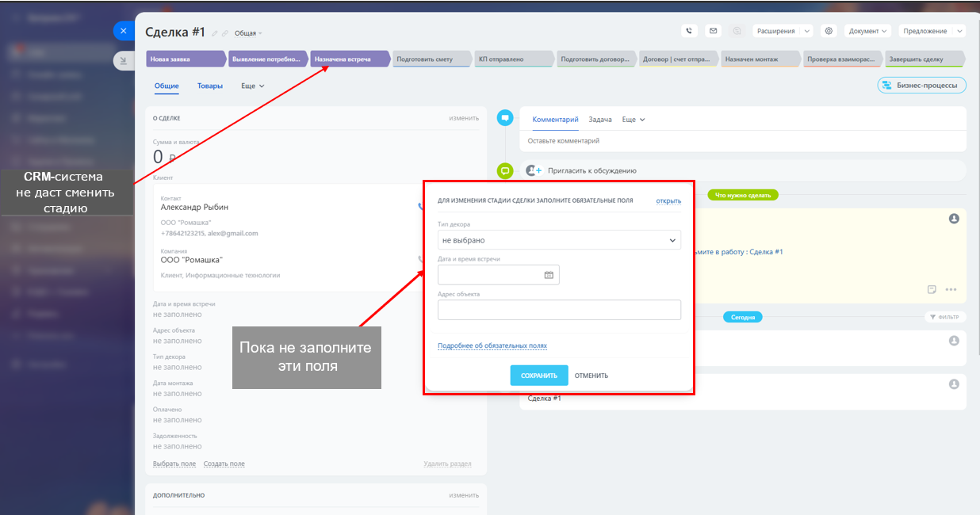Click the СОХРАНИТЬ button
This screenshot has width=980, height=515.
(539, 376)
